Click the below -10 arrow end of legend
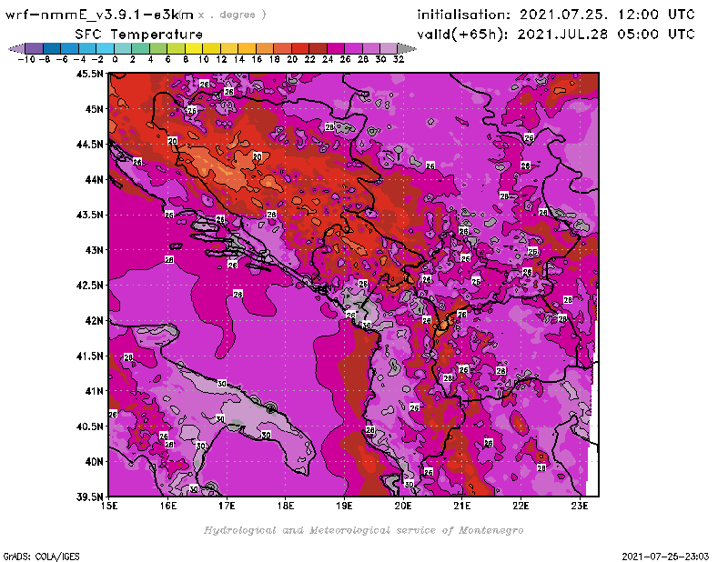 coord(16,48)
